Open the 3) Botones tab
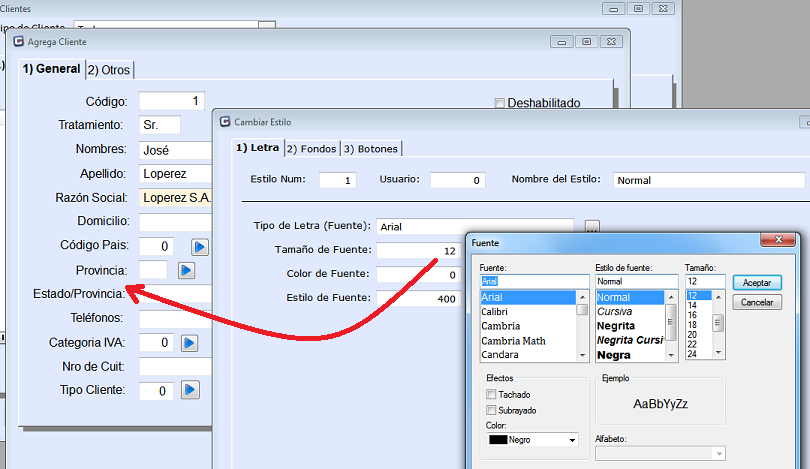This screenshot has width=810, height=469. [370, 149]
